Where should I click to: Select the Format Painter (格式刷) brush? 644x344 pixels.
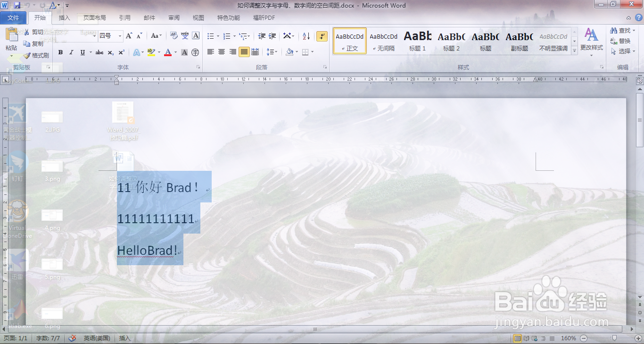coord(36,55)
